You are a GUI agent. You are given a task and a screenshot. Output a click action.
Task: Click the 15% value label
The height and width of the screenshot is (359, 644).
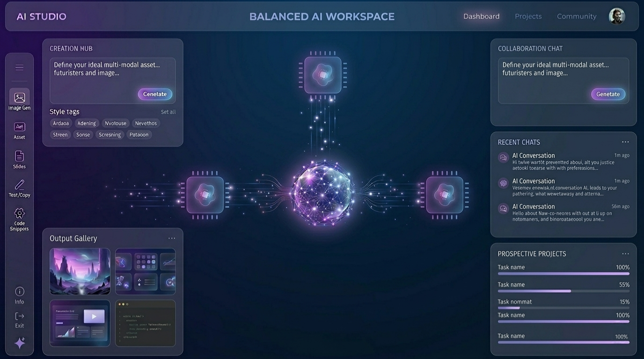pyautogui.click(x=624, y=302)
